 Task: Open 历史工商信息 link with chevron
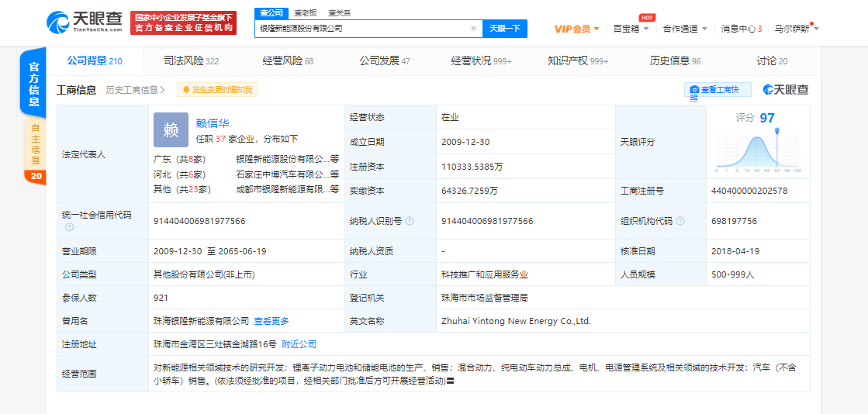click(x=136, y=90)
